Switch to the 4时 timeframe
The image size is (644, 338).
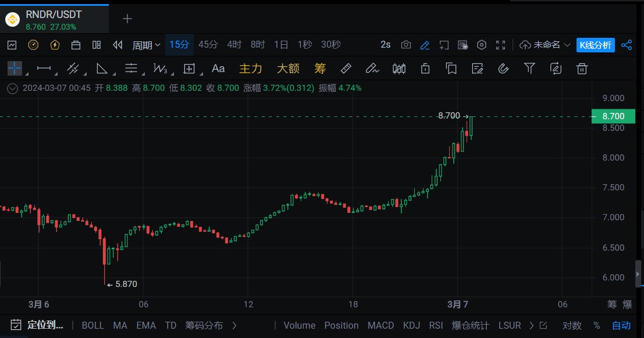click(234, 45)
